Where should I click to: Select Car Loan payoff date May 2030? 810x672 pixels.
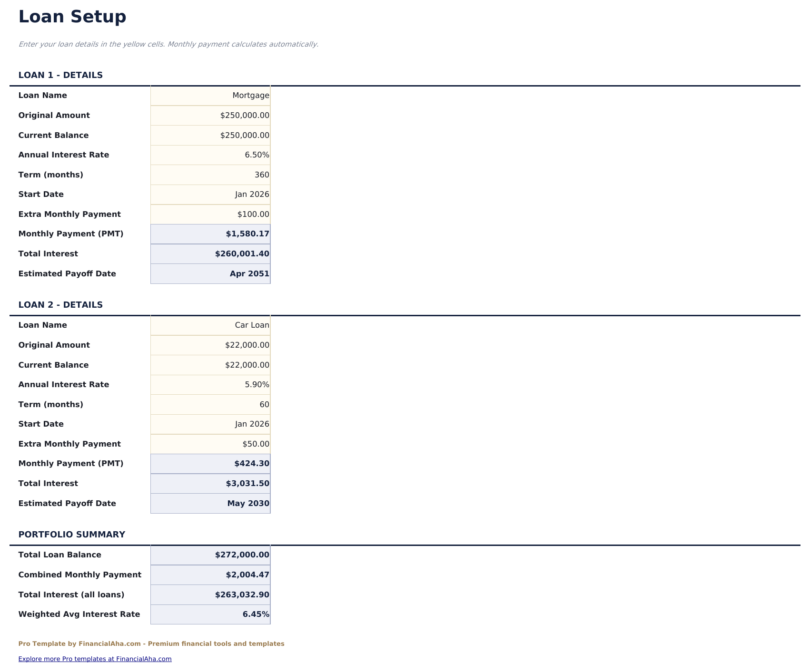[x=210, y=503]
